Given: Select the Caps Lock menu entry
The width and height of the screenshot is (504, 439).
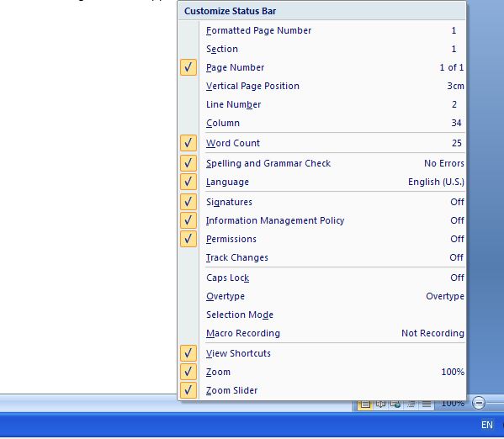Looking at the screenshot, I should (x=321, y=278).
